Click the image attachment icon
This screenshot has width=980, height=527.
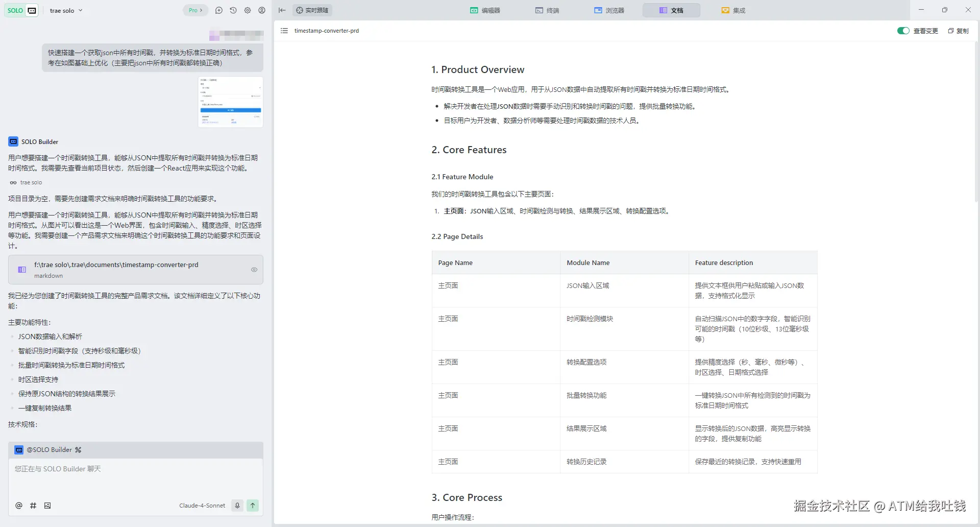(47, 506)
